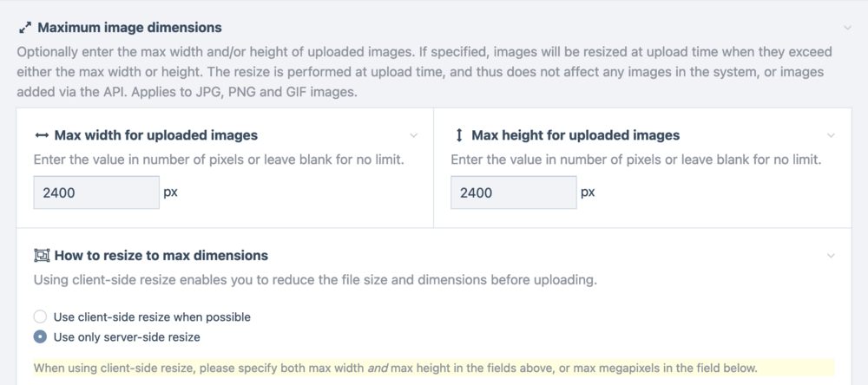Click the 'Use client-side resize when possible' label text
This screenshot has width=868, height=385.
click(x=152, y=317)
